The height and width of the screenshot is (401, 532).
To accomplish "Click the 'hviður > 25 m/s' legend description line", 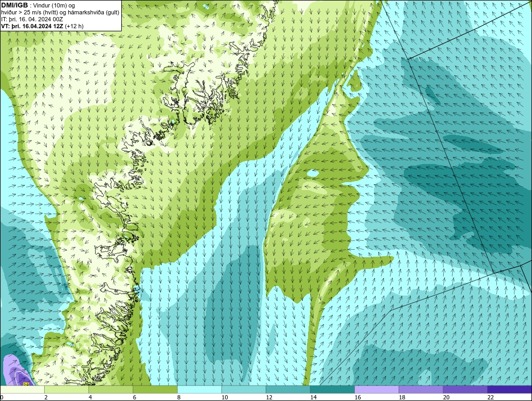I will pyautogui.click(x=60, y=13).
